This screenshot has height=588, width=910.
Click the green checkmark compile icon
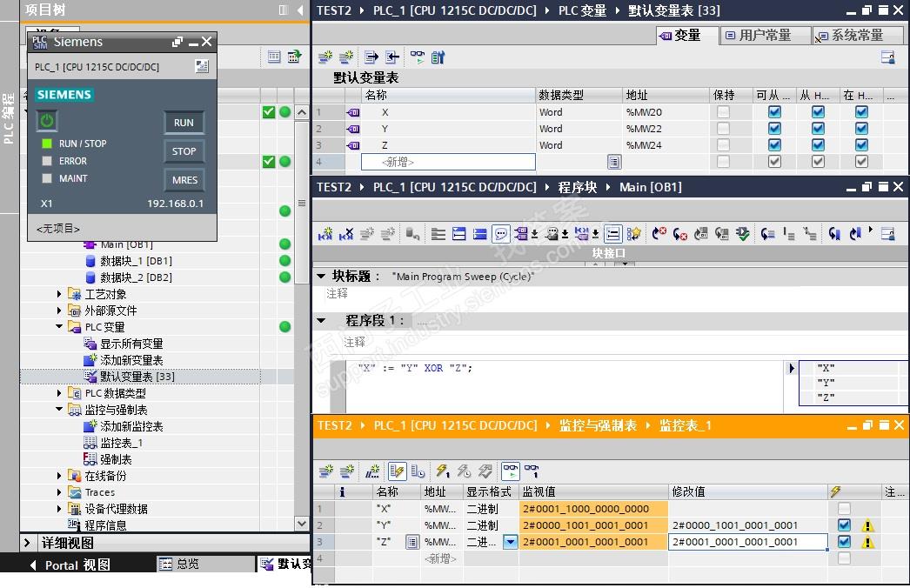coord(742,234)
